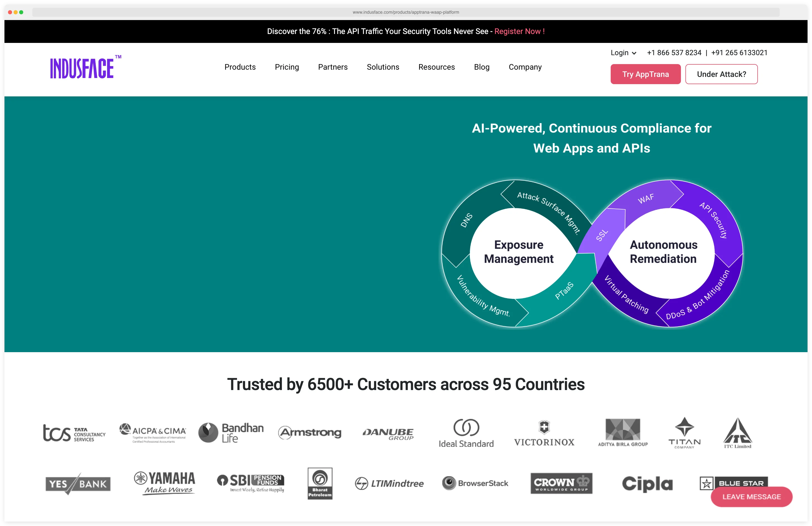
Task: Click the Register Now link
Action: click(519, 31)
